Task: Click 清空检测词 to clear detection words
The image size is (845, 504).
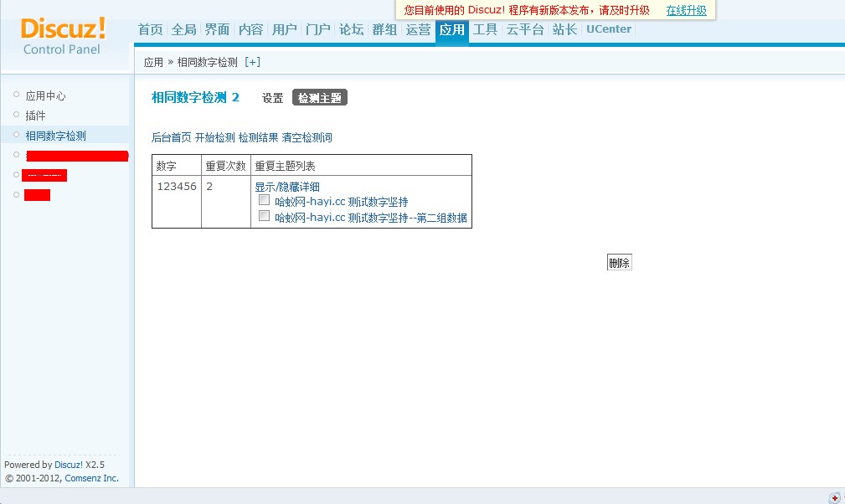Action: [306, 137]
